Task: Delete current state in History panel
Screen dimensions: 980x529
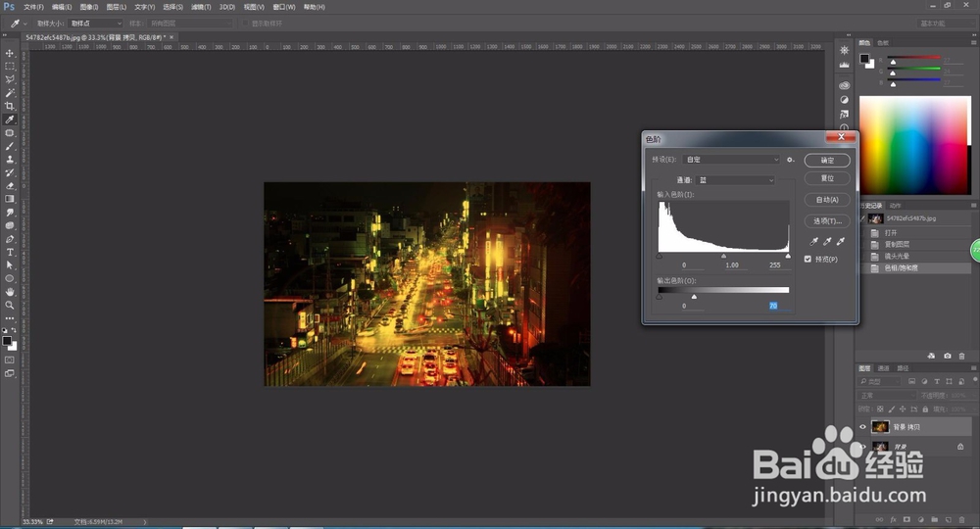Action: pyautogui.click(x=962, y=356)
